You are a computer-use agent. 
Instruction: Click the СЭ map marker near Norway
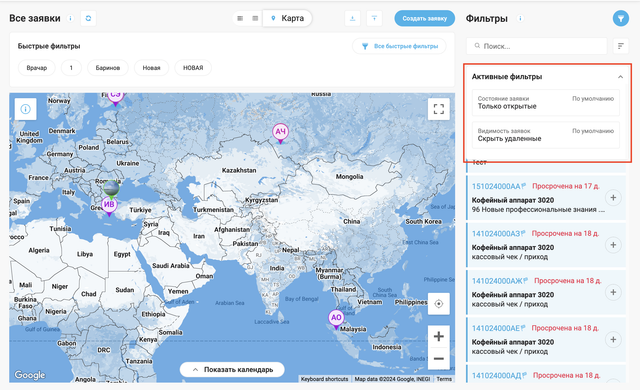click(x=116, y=97)
